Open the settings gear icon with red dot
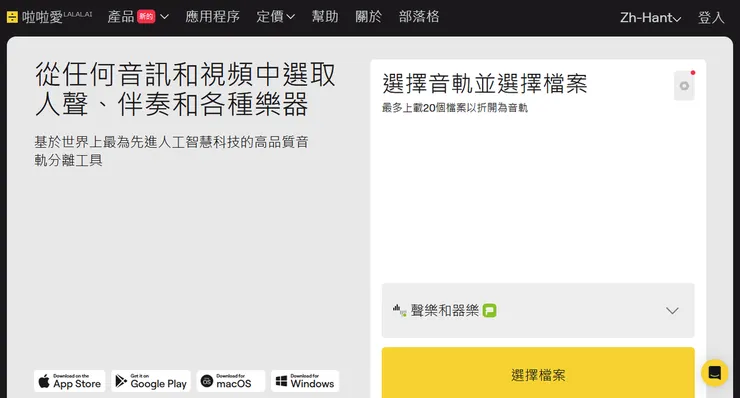Viewport: 740px width, 398px height. 684,86
